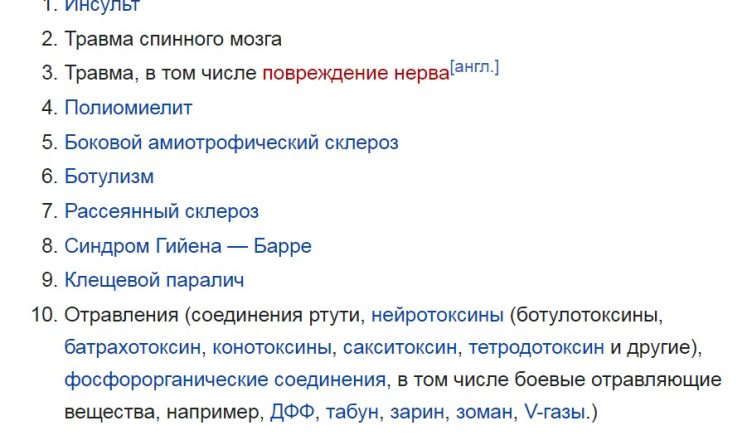This screenshot has width=752, height=440.
Task: Open the [англ.] superscript link
Action: pyautogui.click(x=474, y=67)
